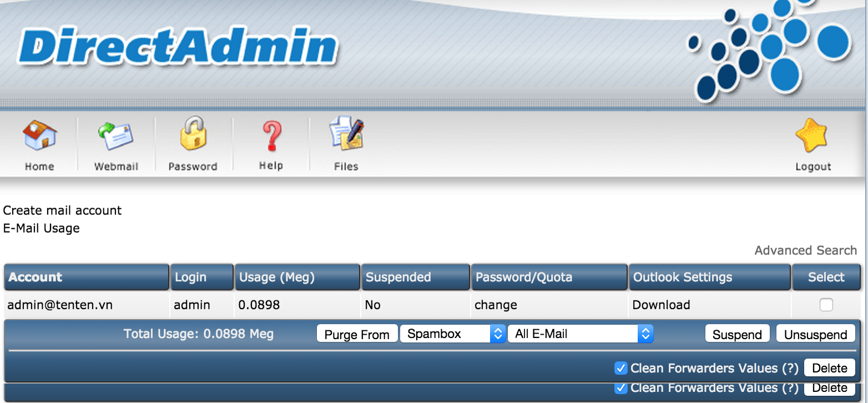Click the Suspend button
The height and width of the screenshot is (403, 868).
pyautogui.click(x=737, y=334)
